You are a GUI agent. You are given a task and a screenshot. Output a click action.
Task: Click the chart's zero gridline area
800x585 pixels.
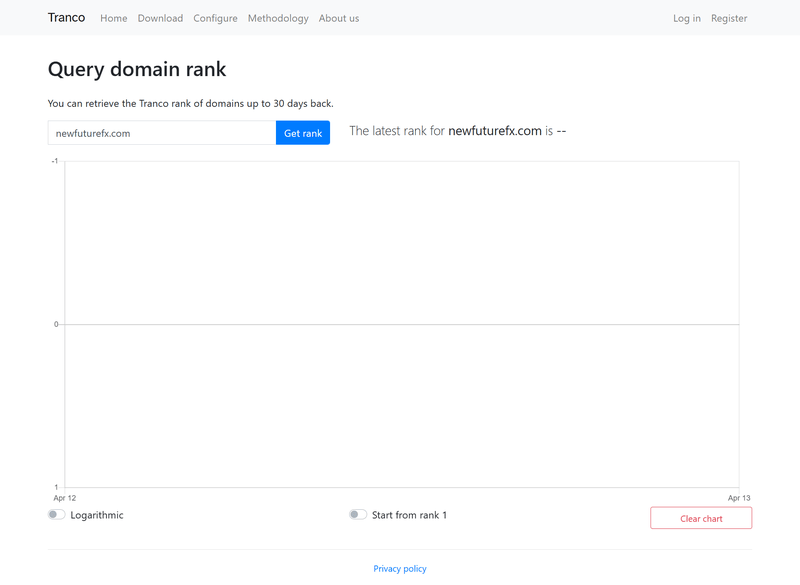402,324
